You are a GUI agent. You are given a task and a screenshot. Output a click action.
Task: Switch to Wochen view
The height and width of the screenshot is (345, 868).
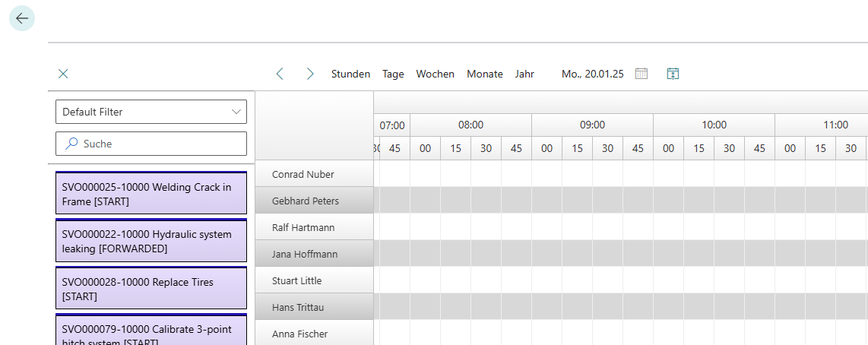435,74
